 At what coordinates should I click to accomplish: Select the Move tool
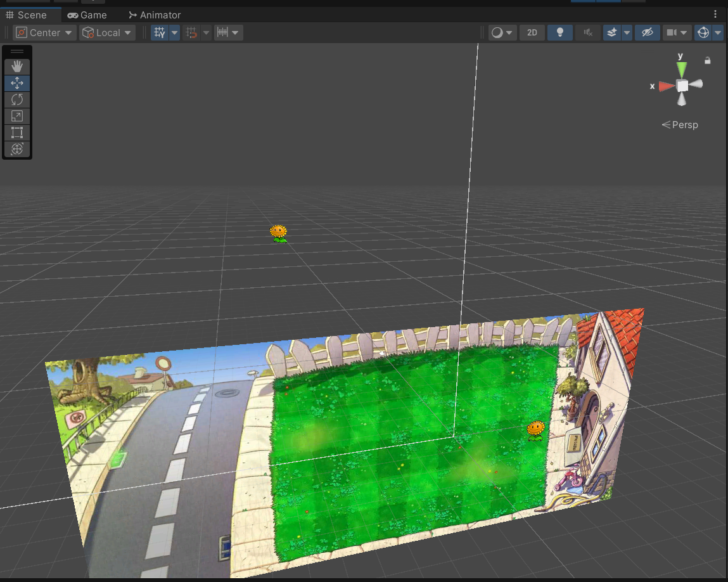[17, 83]
